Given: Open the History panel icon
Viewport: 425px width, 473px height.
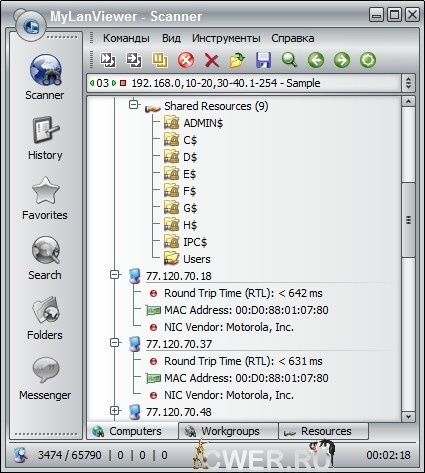Looking at the screenshot, I should pos(45,138).
